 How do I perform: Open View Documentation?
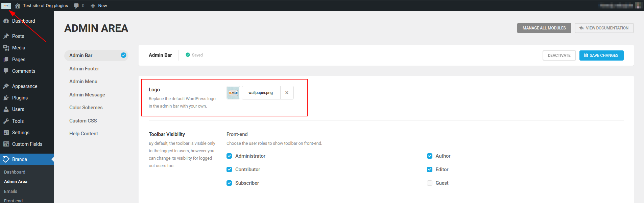pos(604,28)
